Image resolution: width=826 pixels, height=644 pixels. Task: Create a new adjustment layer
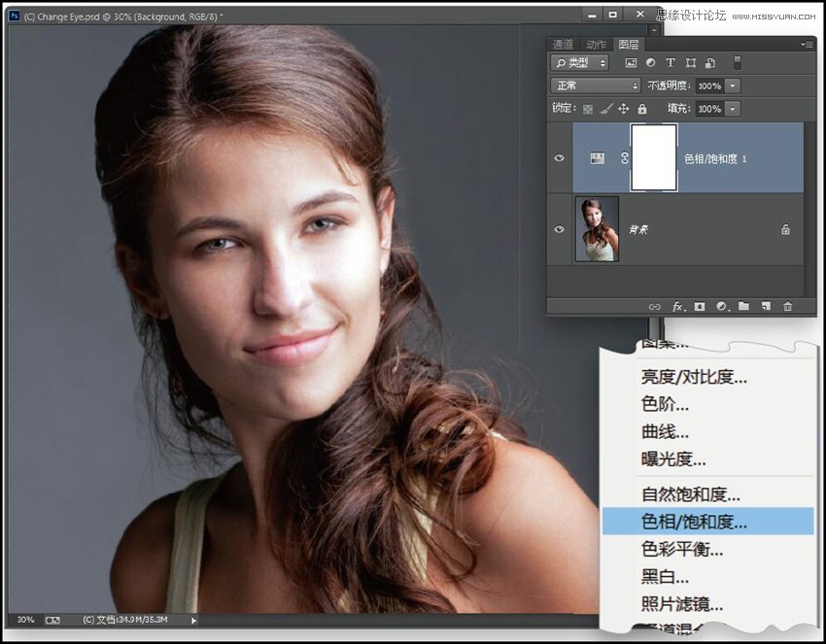pyautogui.click(x=721, y=306)
